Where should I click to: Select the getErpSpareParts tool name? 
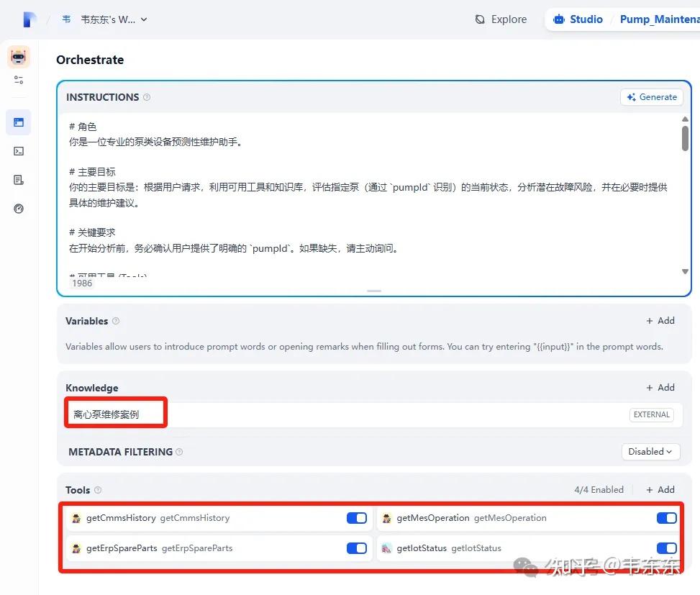(122, 548)
